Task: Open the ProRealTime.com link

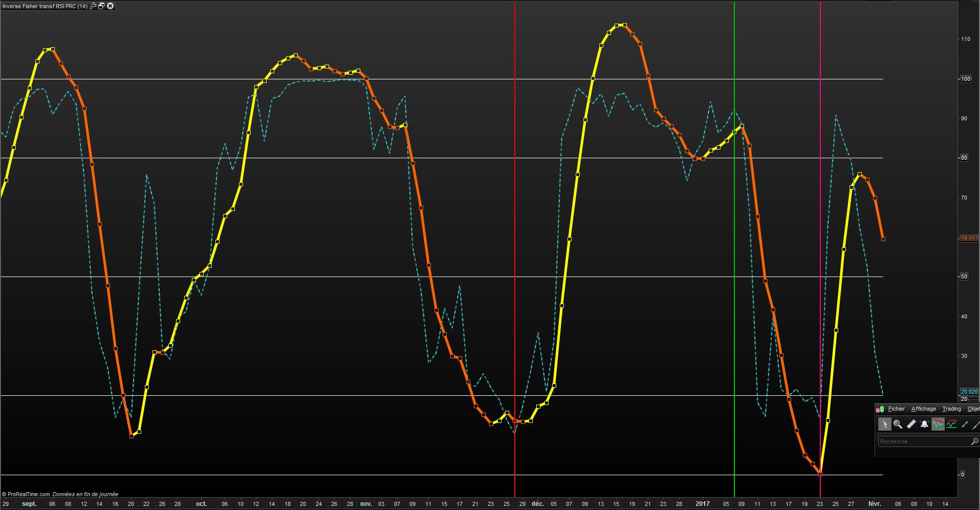Action: click(28, 494)
